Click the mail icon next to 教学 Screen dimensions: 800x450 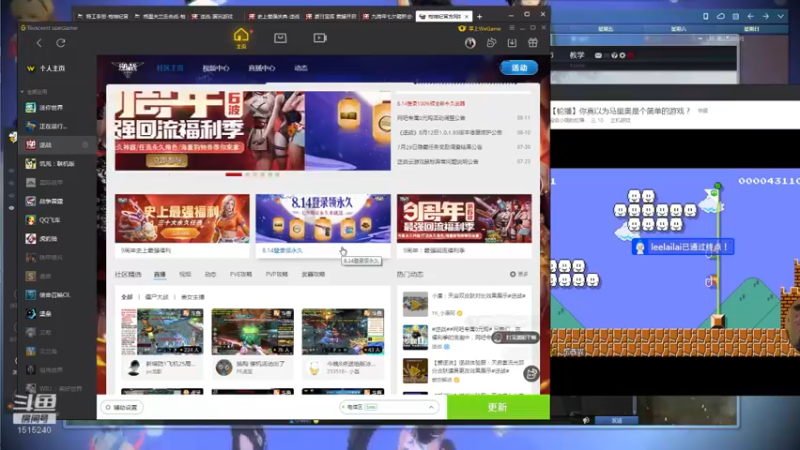(598, 55)
